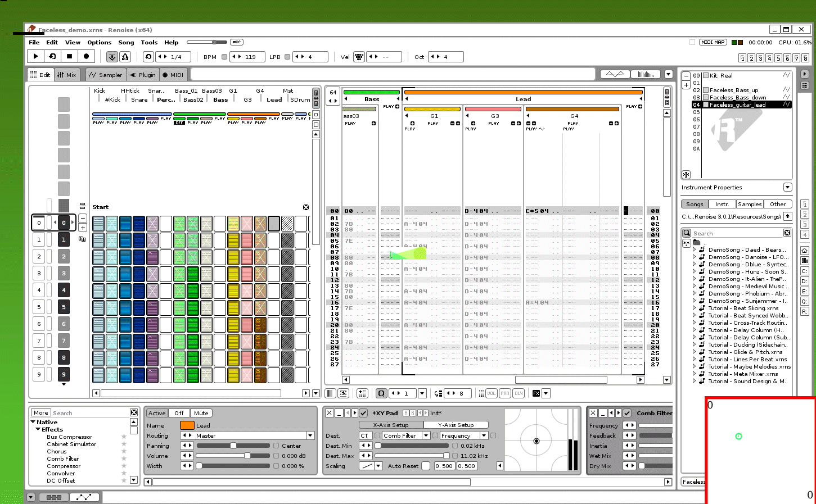Toggle pattern follow icon in transport bar
816x504 pixels.
click(x=112, y=57)
